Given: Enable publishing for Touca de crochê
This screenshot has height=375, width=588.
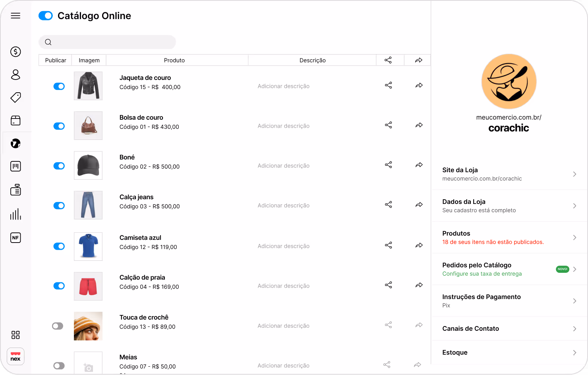Looking at the screenshot, I should coord(58,326).
